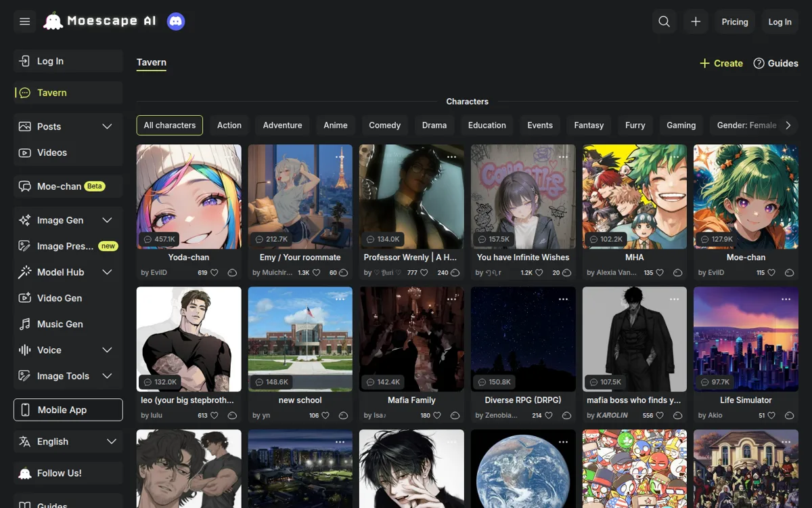
Task: Filter characters by Anime category
Action: click(336, 125)
